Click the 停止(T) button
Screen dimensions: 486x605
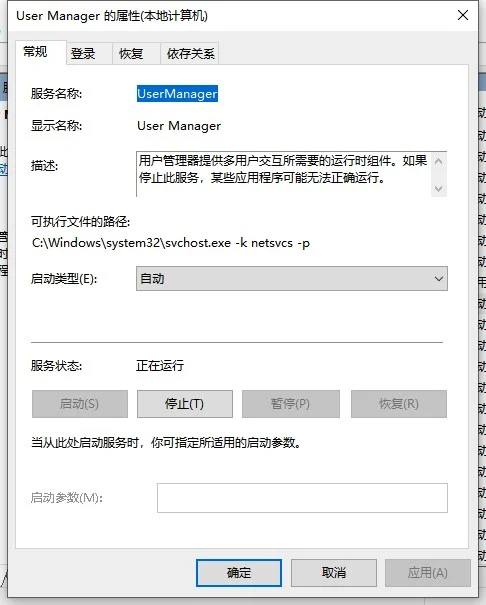[185, 404]
